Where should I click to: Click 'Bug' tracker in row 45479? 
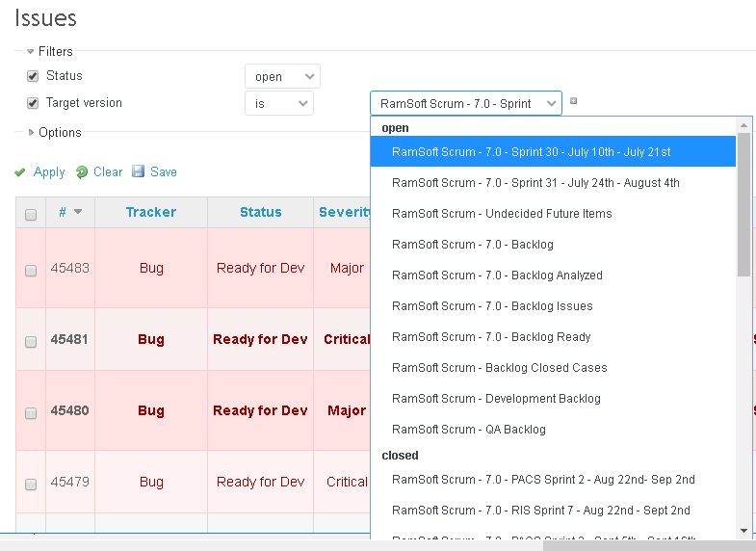tap(151, 482)
